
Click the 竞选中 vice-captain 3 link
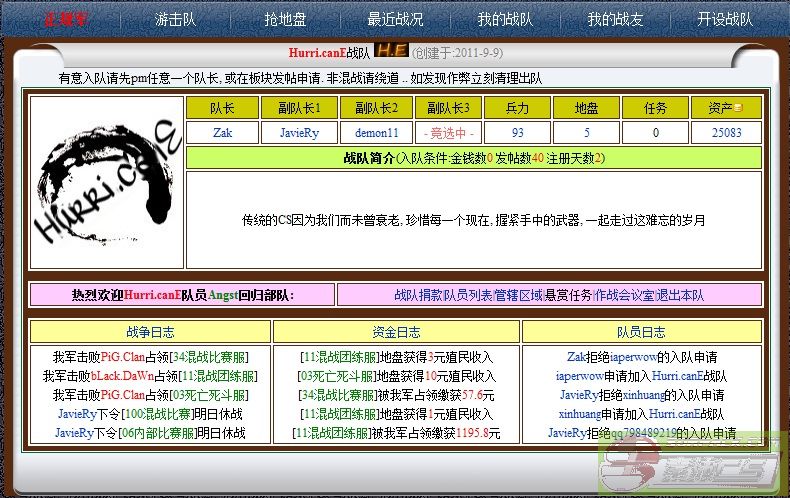pyautogui.click(x=453, y=133)
